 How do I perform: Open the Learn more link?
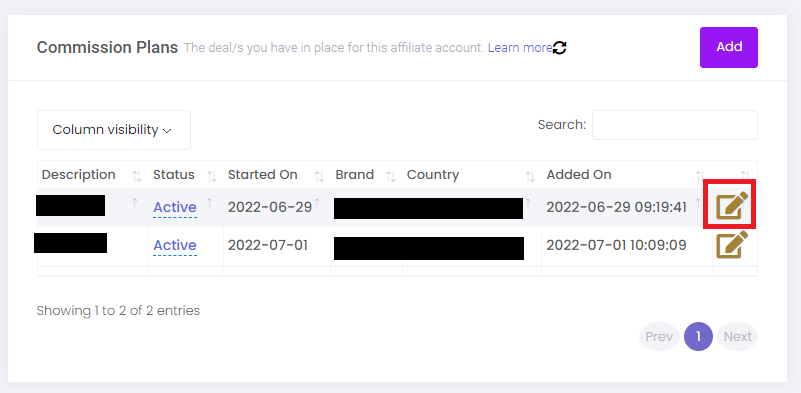(x=520, y=48)
